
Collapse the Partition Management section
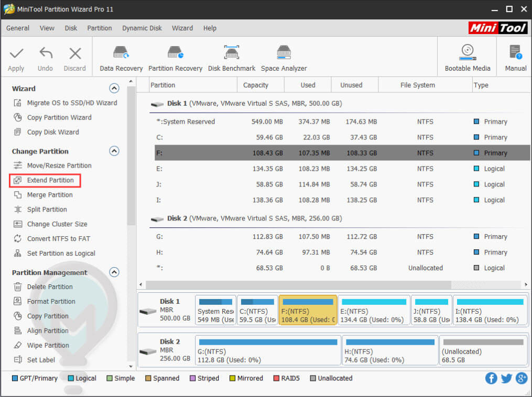click(x=114, y=272)
